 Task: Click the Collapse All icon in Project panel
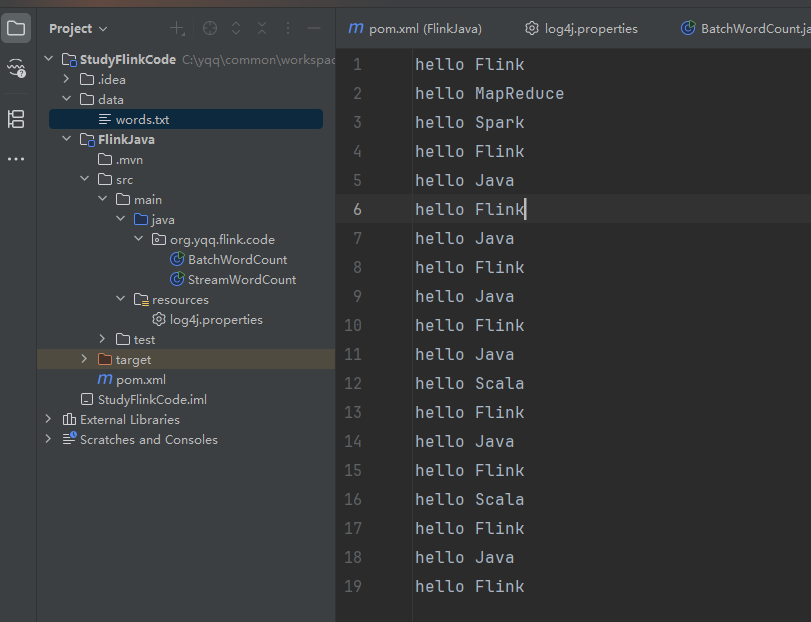(262, 28)
